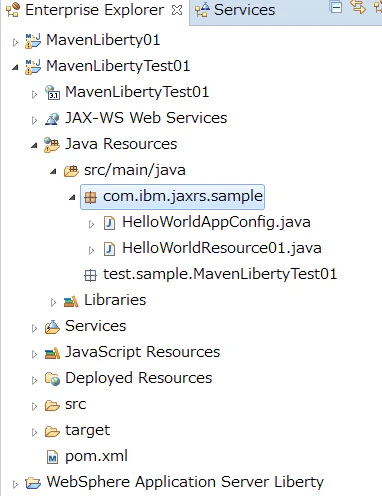Open pom.xml
382x496 pixels.
click(96, 456)
